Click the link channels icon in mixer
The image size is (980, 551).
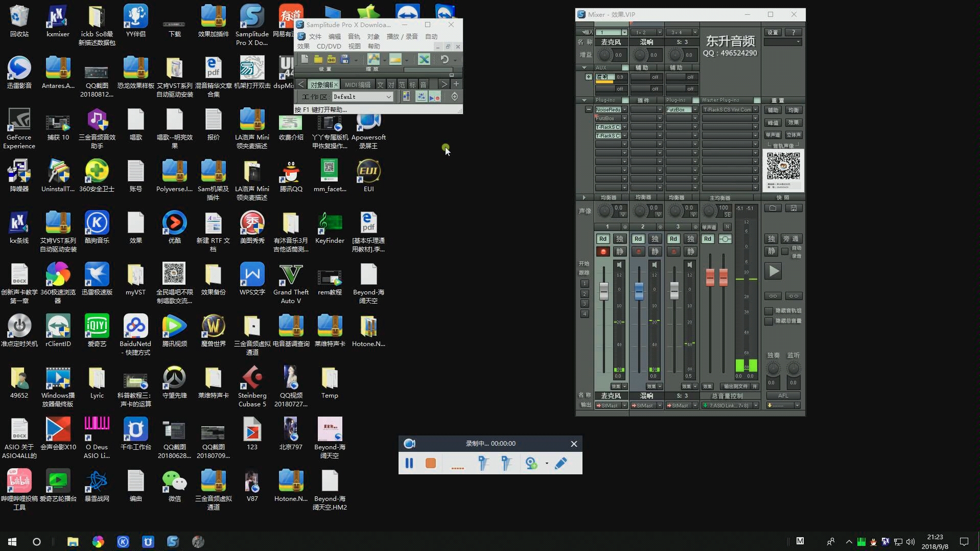(773, 296)
